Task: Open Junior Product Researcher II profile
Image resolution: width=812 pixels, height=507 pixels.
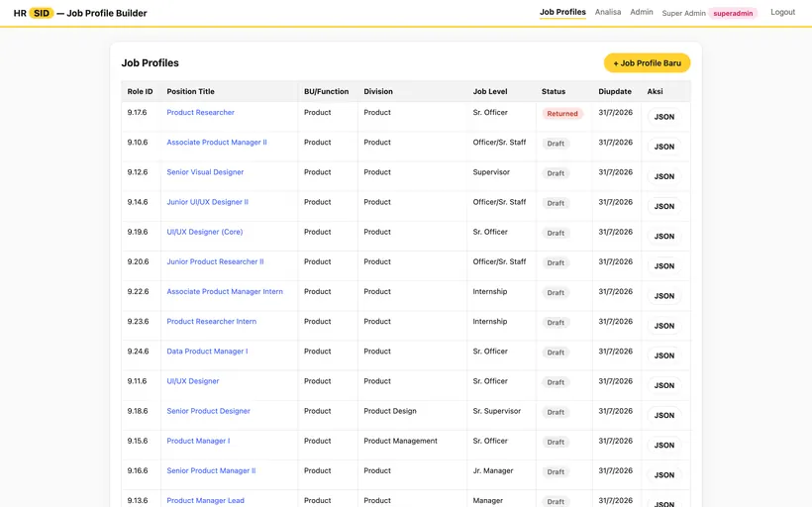Action: pos(215,261)
